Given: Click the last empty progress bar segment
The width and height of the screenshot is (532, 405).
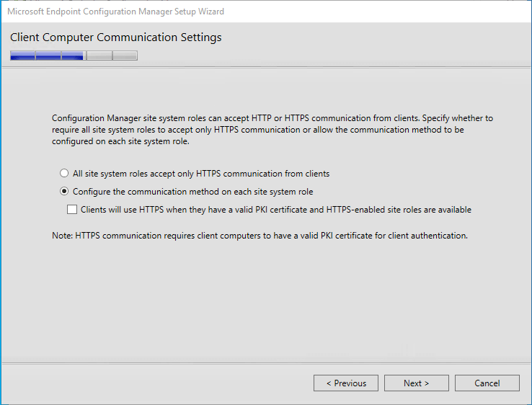Looking at the screenshot, I should pyautogui.click(x=125, y=55).
